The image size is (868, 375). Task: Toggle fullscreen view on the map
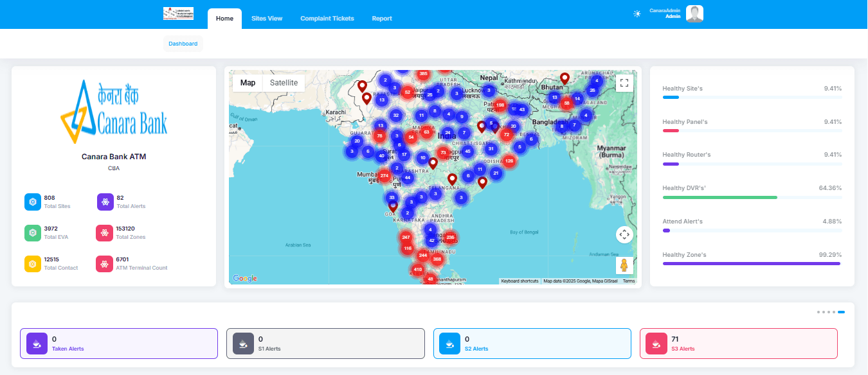pos(624,83)
